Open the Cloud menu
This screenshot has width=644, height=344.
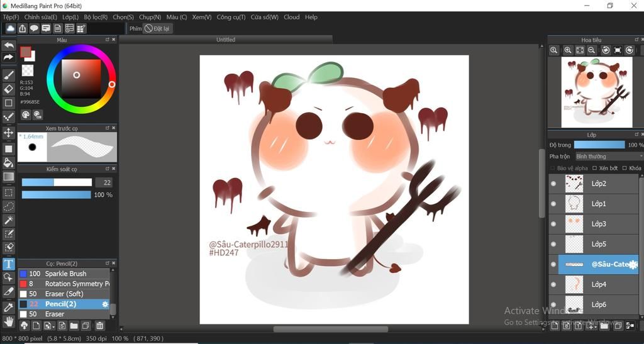292,17
